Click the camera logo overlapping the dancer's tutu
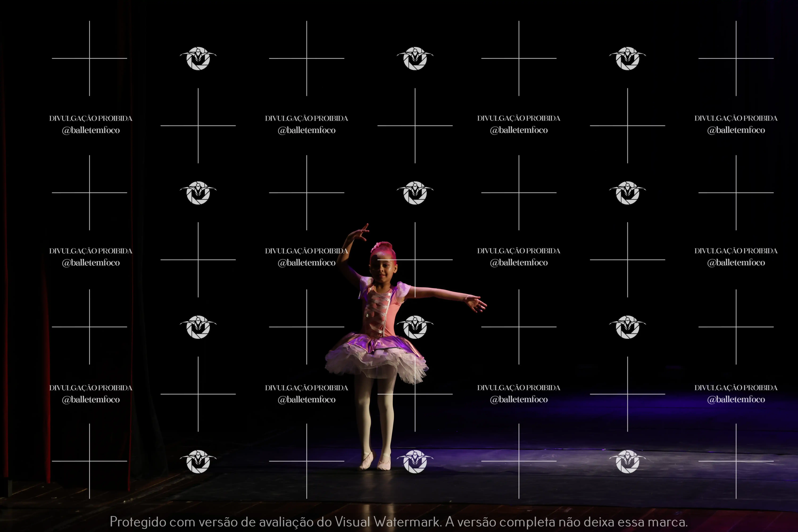This screenshot has width=798, height=532. pos(415,327)
